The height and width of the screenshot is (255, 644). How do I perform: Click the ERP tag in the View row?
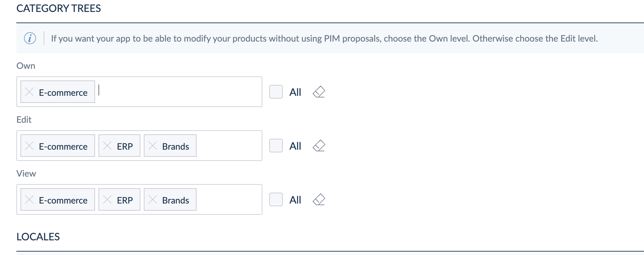pyautogui.click(x=125, y=199)
